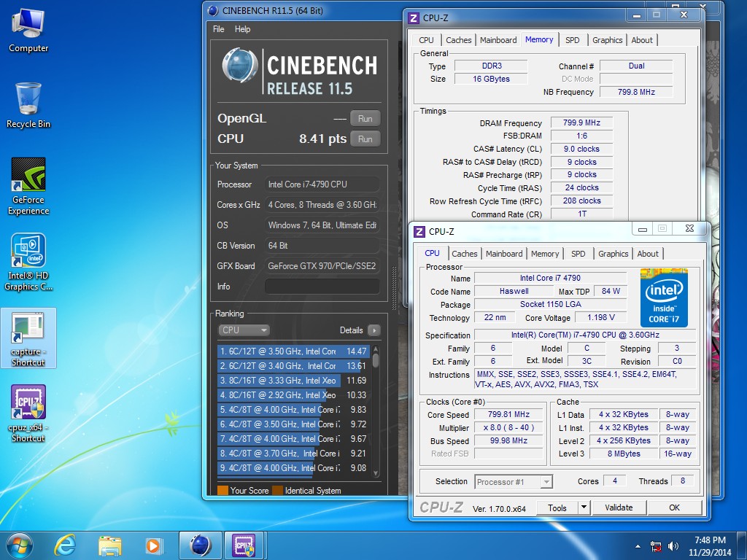Open About tab in rear CPU-Z window

(642, 40)
